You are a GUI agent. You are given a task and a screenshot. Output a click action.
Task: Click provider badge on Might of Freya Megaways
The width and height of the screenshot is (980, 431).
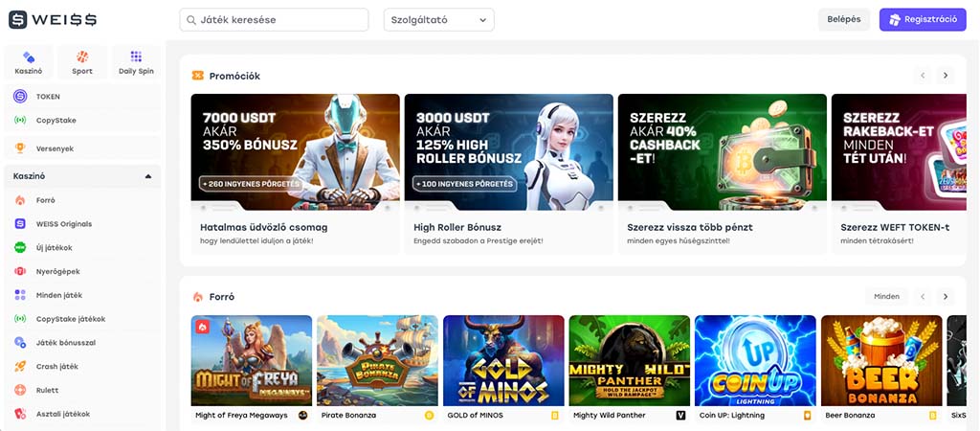(x=302, y=416)
